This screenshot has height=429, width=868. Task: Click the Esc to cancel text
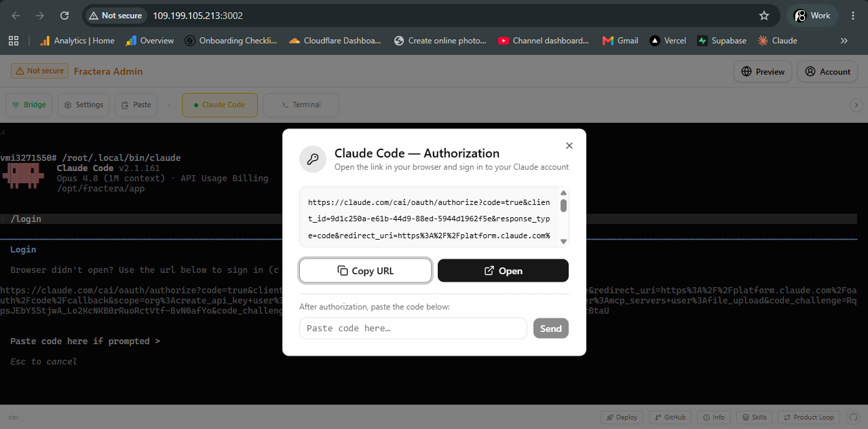(x=43, y=362)
